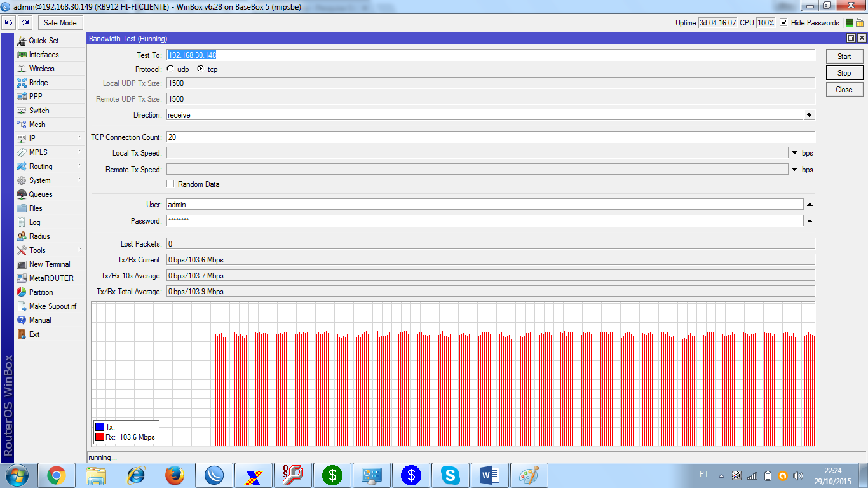Launch a New Terminal
Image resolution: width=868 pixels, height=488 pixels.
50,264
